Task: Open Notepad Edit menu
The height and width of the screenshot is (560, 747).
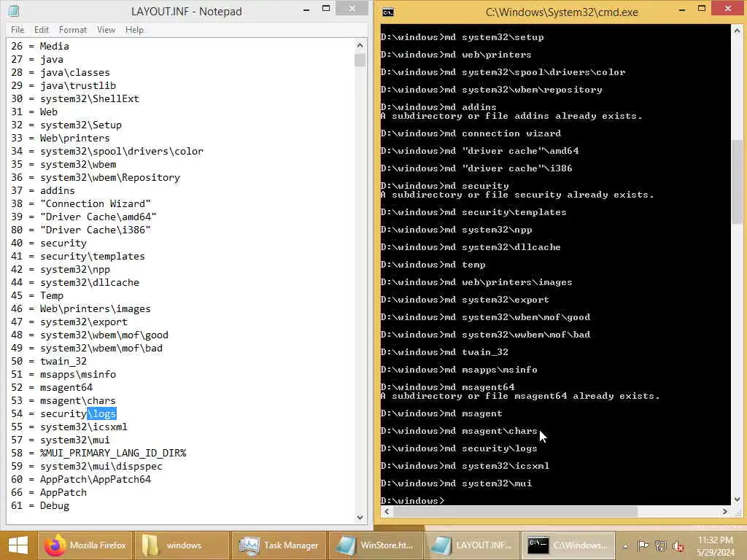Action: (x=42, y=29)
